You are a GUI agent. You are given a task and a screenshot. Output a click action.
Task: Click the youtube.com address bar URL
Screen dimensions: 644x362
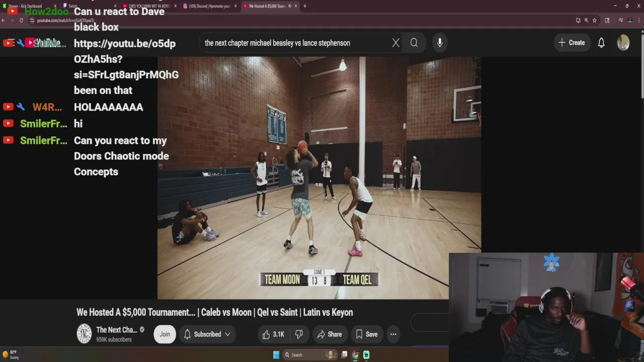(x=65, y=20)
